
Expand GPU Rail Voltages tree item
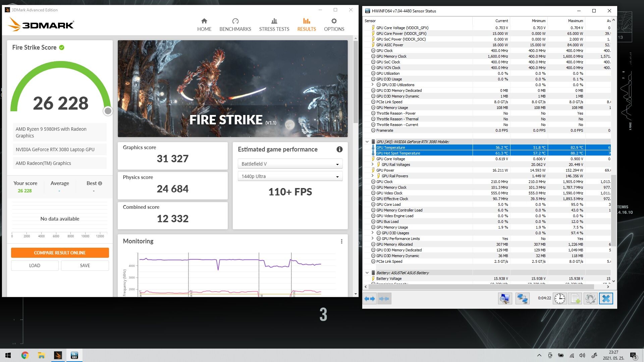pos(372,165)
